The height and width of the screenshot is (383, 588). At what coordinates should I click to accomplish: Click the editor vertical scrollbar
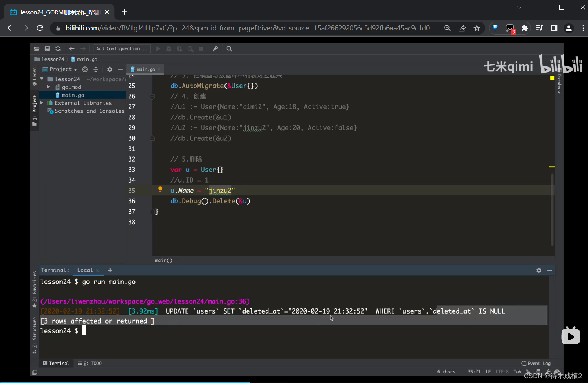(x=552, y=209)
